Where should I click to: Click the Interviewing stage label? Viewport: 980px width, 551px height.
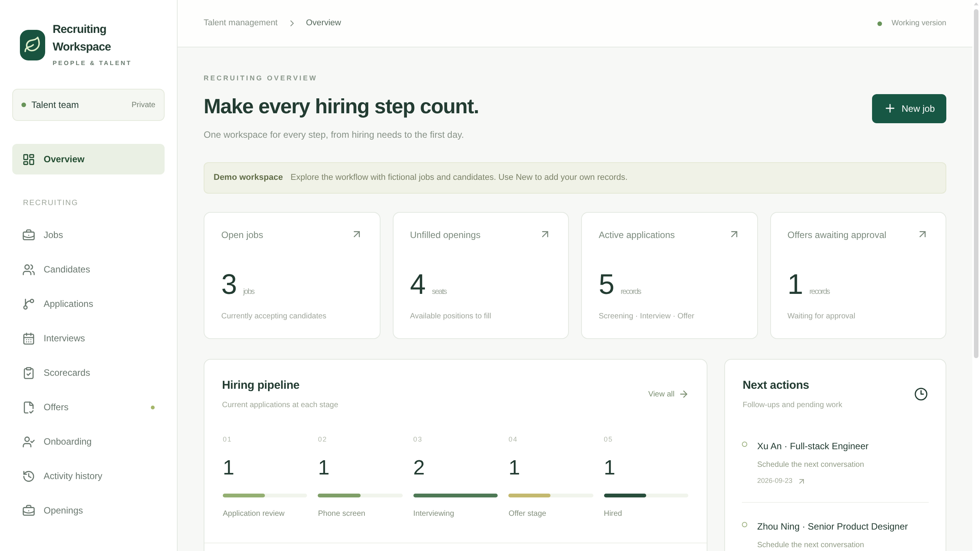click(434, 513)
